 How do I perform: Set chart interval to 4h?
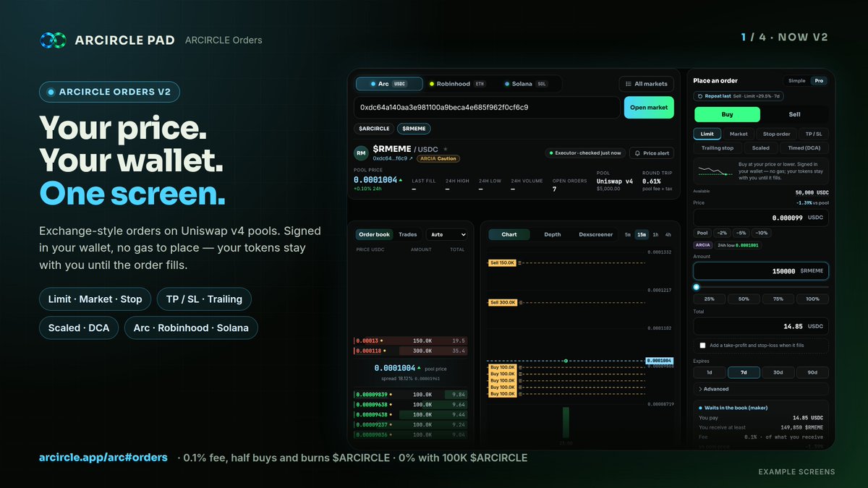[x=668, y=234]
